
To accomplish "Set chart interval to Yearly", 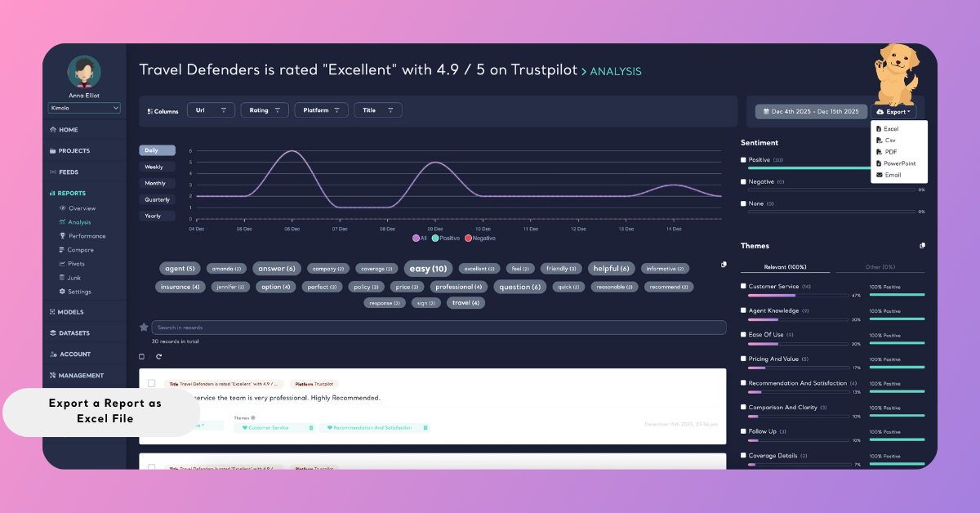I will pyautogui.click(x=157, y=216).
